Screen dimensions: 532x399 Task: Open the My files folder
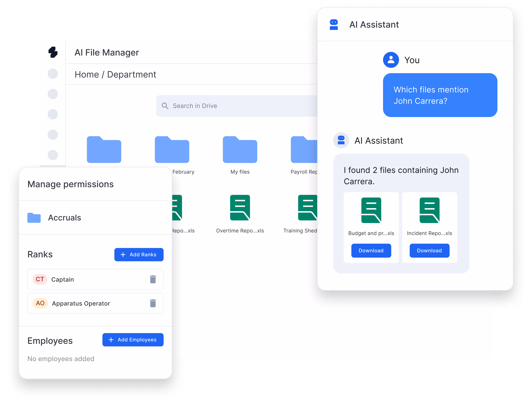[240, 149]
